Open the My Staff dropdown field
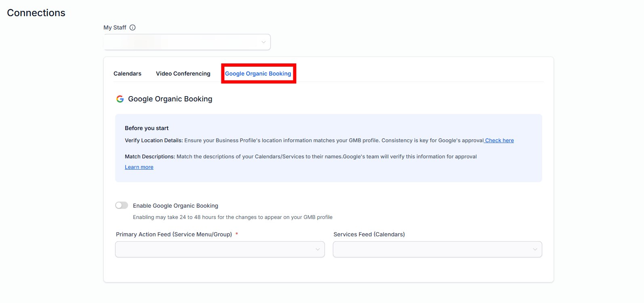 pyautogui.click(x=182, y=42)
